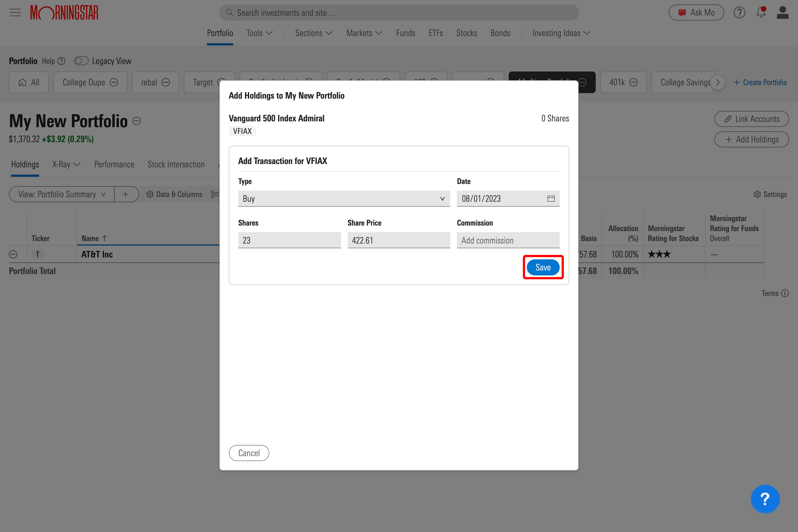Open the user profile icon
The image size is (798, 532).
coord(782,12)
